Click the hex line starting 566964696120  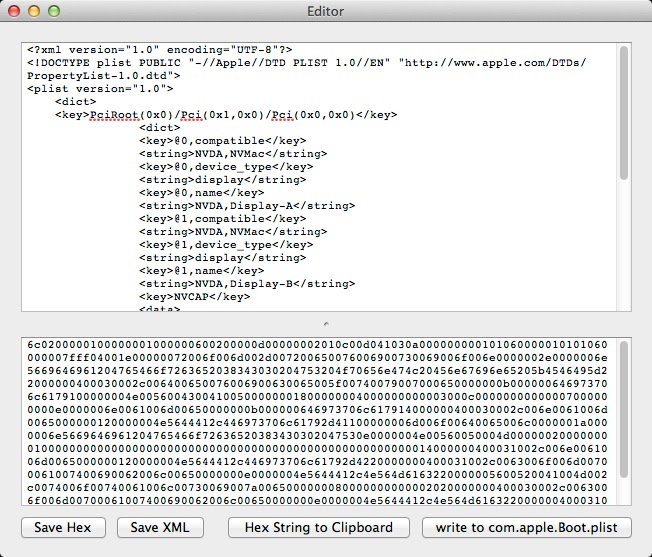point(317,371)
